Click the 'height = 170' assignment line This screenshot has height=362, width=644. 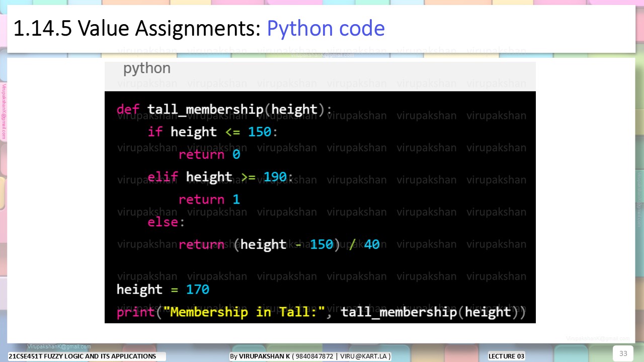(163, 290)
